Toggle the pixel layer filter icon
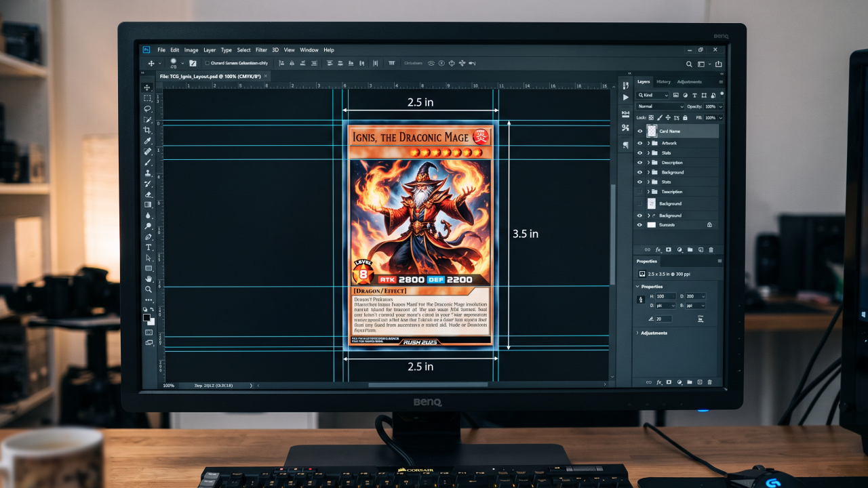 point(675,96)
